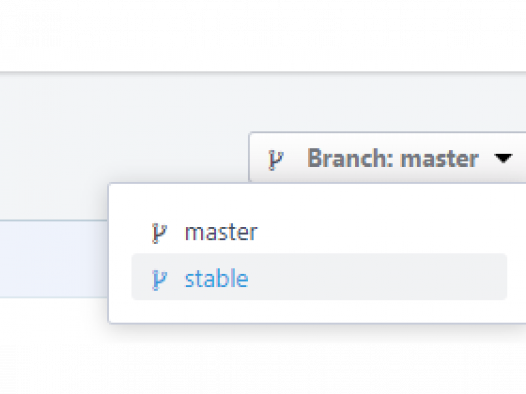
Task: Click the black caret arrow on branch selector
Action: [x=503, y=158]
